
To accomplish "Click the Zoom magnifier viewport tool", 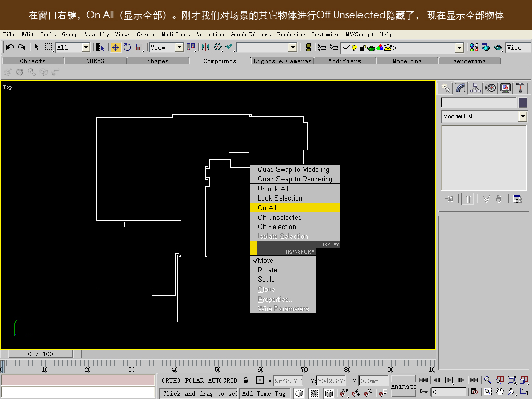I will (487, 380).
